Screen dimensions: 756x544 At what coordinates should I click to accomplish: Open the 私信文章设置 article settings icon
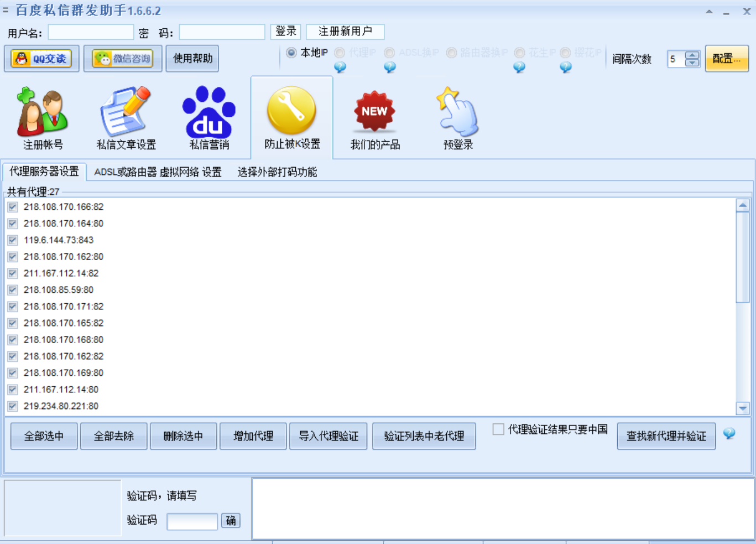click(x=126, y=118)
